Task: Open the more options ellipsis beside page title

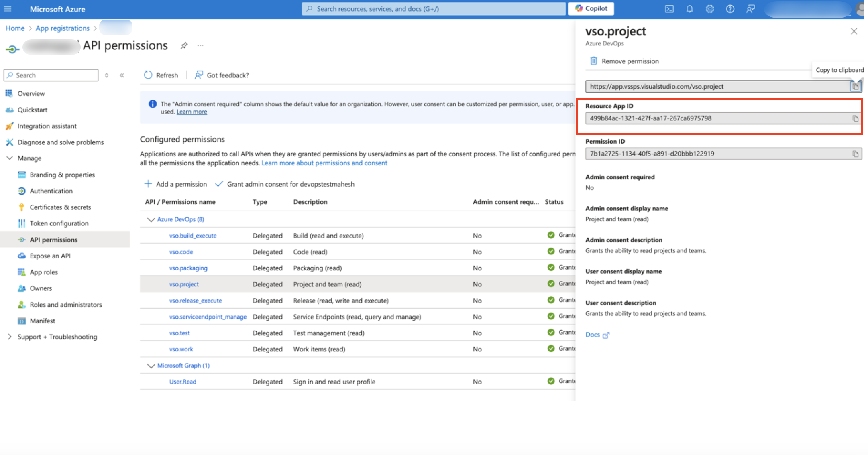Action: point(200,45)
